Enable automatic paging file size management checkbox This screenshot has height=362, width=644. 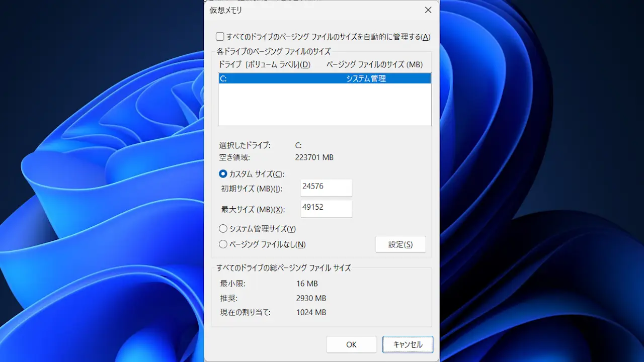coord(220,37)
